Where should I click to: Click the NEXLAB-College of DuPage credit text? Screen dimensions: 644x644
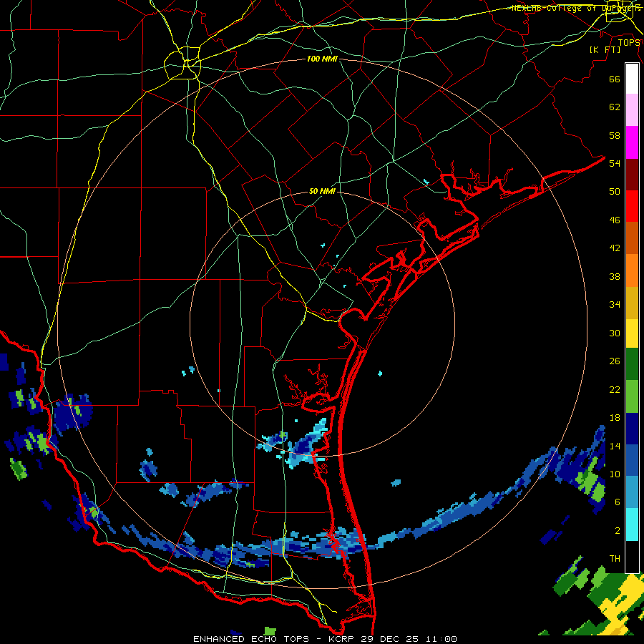[576, 8]
